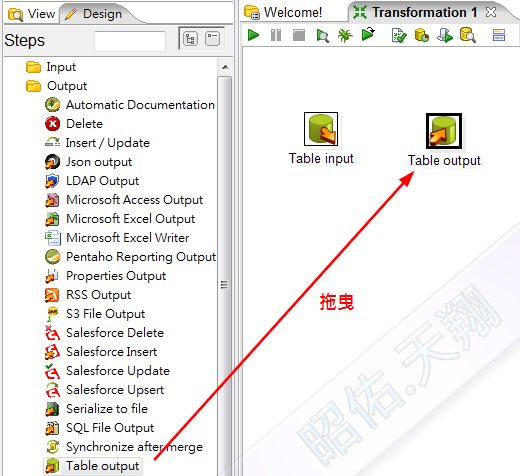Switch to the View tab
Viewport: 520px width, 476px height.
point(32,14)
